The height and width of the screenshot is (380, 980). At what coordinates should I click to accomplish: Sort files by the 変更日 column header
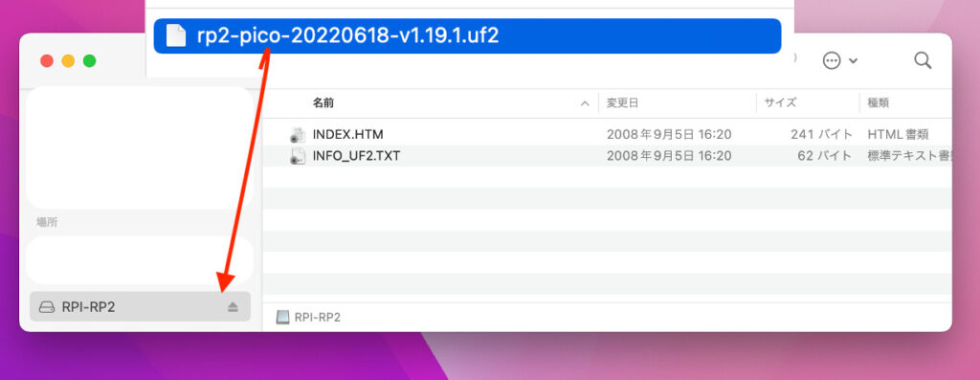coord(622,103)
